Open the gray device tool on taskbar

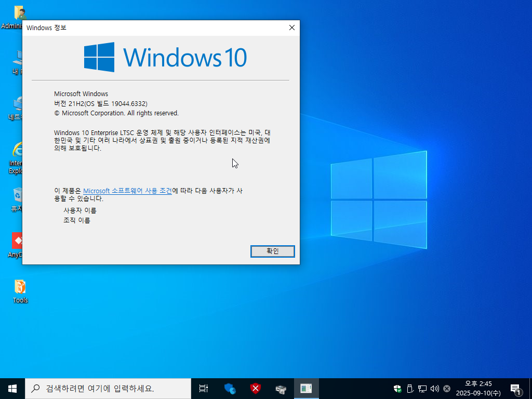tap(281, 389)
